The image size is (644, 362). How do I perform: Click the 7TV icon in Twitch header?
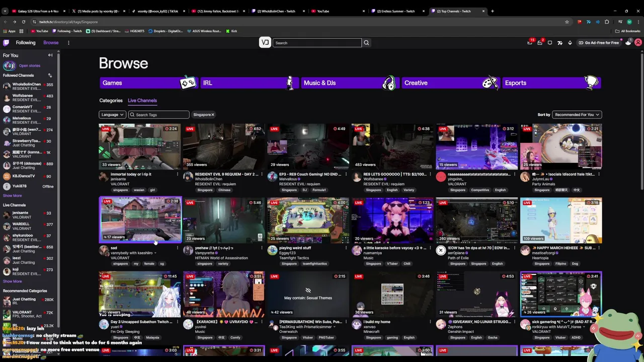point(560,43)
